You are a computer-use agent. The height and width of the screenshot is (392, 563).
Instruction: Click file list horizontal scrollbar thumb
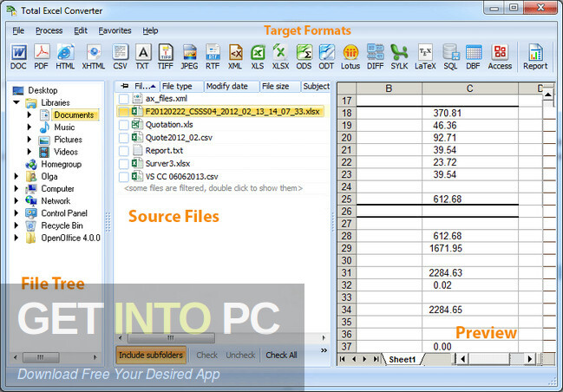pos(171,337)
